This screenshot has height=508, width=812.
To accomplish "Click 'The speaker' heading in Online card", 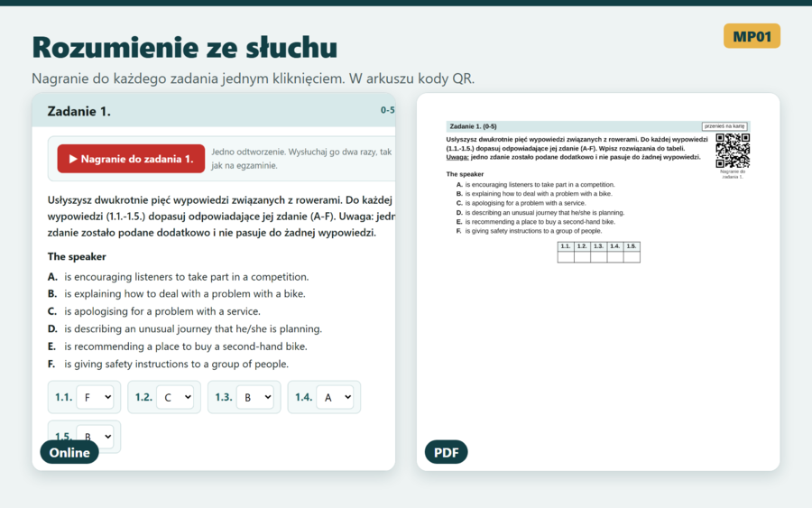I will tap(77, 257).
